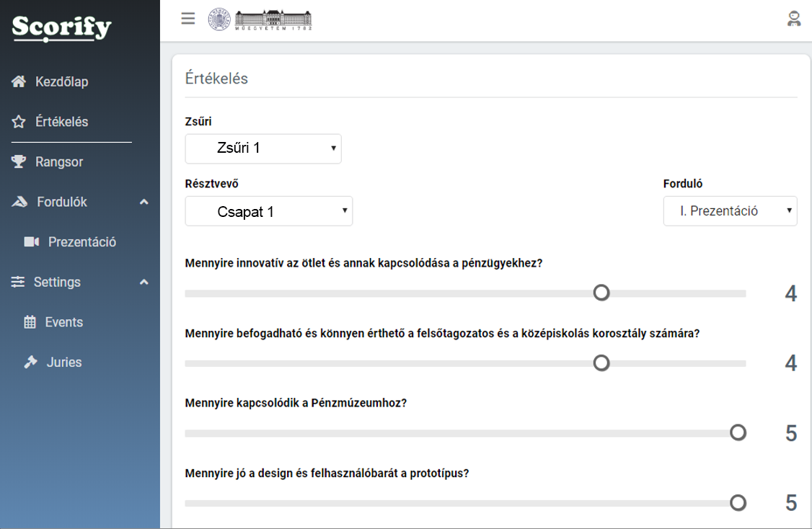Click the Events calendar icon

tap(30, 323)
